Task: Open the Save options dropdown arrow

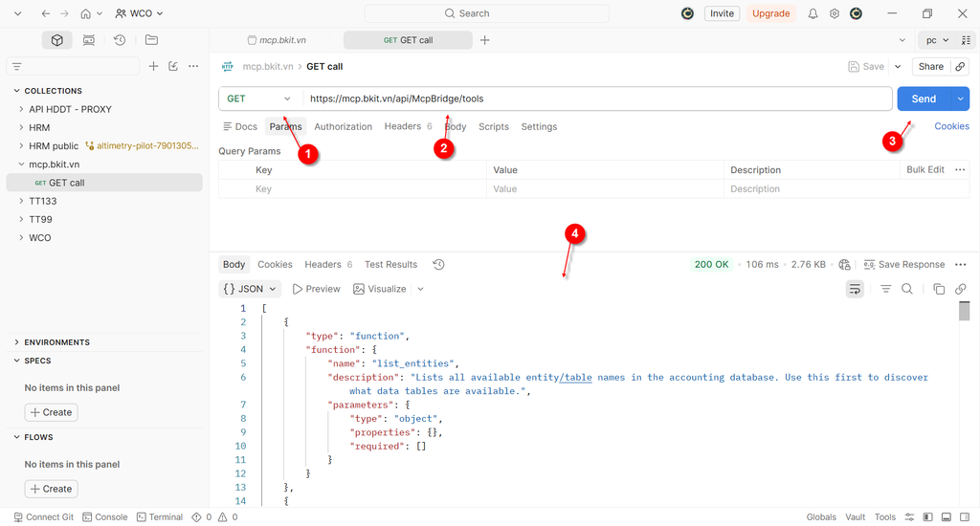Action: 898,66
